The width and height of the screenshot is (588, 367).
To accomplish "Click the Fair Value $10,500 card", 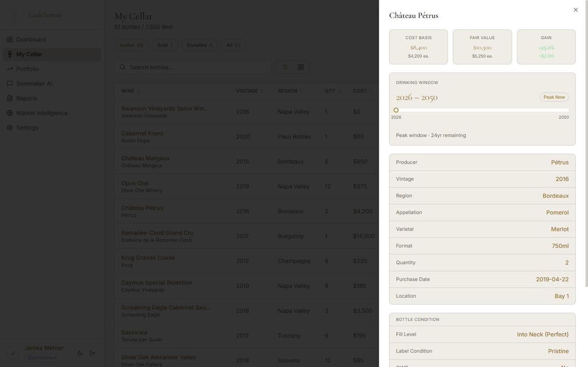I will 482,47.
